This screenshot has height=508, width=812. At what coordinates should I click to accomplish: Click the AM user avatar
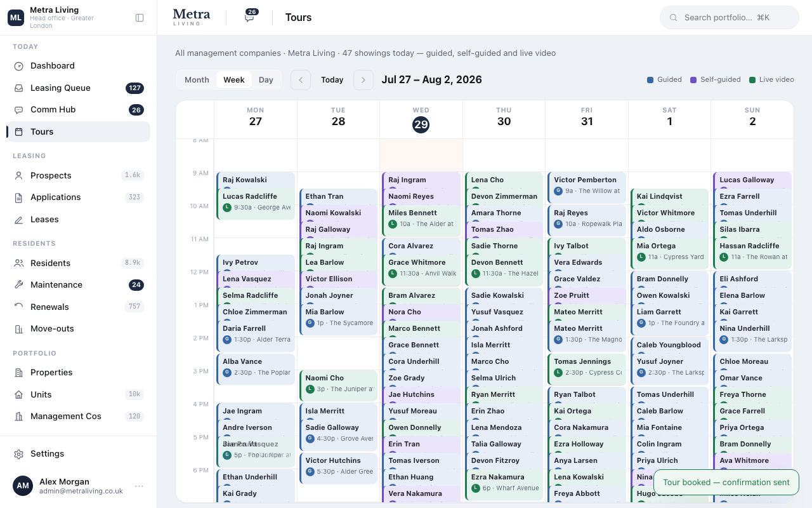coord(23,486)
